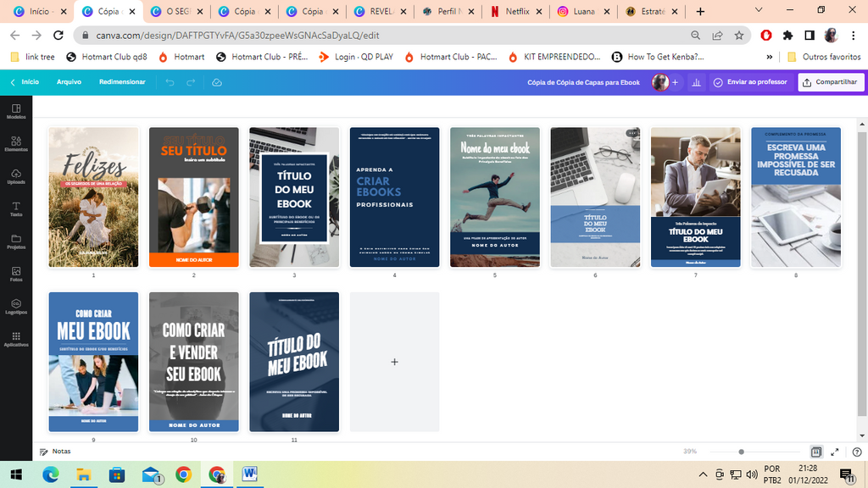Image resolution: width=868 pixels, height=488 pixels.
Task: Select the Texto tool in sidebar
Action: tap(15, 208)
